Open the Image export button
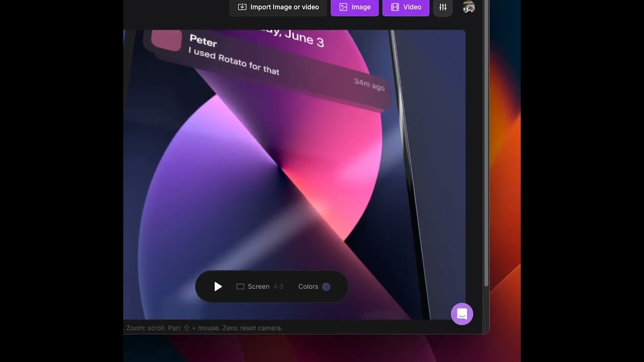The height and width of the screenshot is (362, 644). (355, 7)
